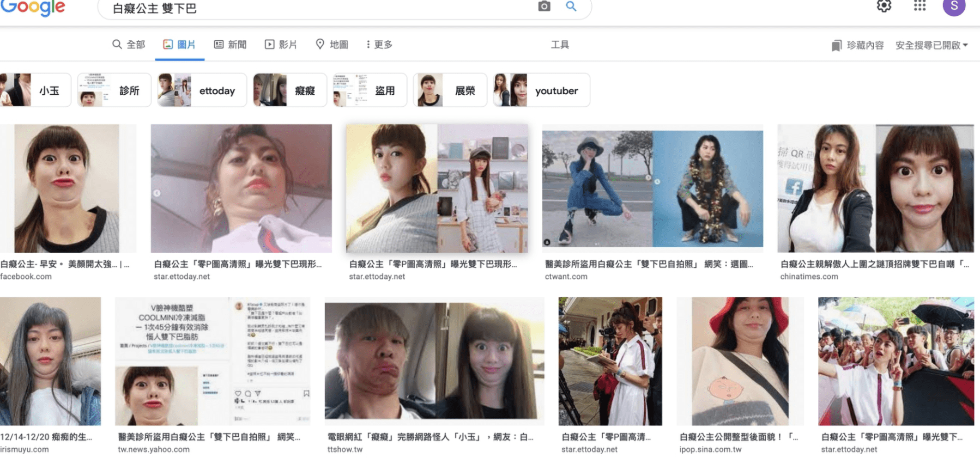This screenshot has height=458, width=980.
Task: Switch to the 新聞 tab
Action: (x=230, y=45)
